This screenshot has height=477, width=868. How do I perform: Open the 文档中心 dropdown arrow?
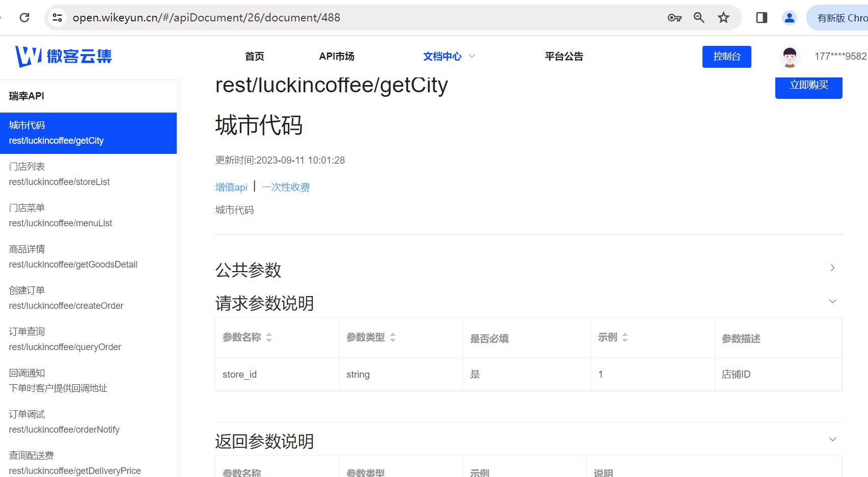pos(472,56)
